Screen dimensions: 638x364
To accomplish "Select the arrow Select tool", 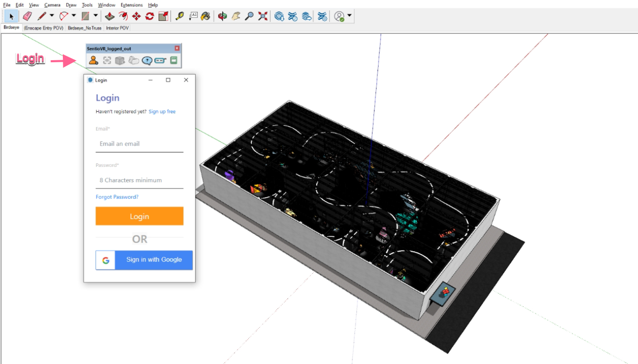I will coord(11,16).
